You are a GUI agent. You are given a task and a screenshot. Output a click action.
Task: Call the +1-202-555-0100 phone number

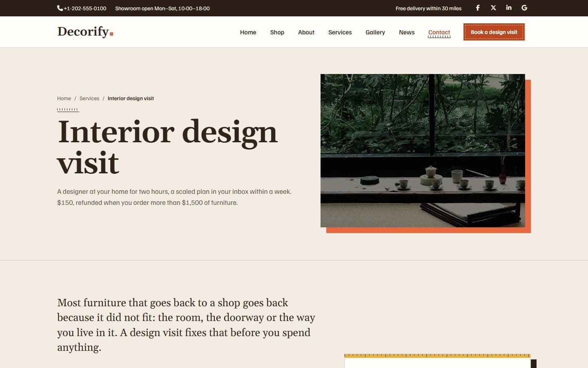[x=85, y=8]
